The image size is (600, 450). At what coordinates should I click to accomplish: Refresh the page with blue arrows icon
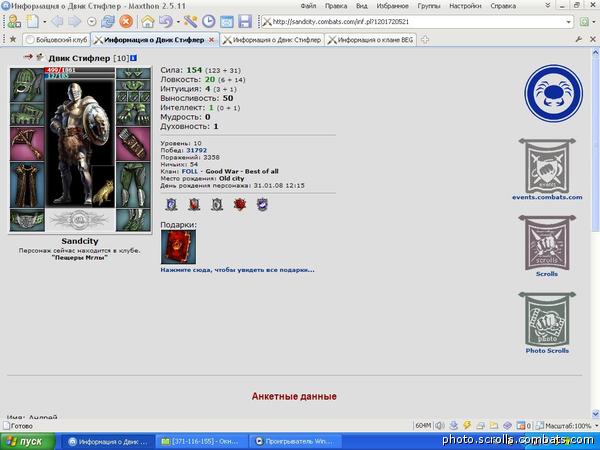(108, 21)
